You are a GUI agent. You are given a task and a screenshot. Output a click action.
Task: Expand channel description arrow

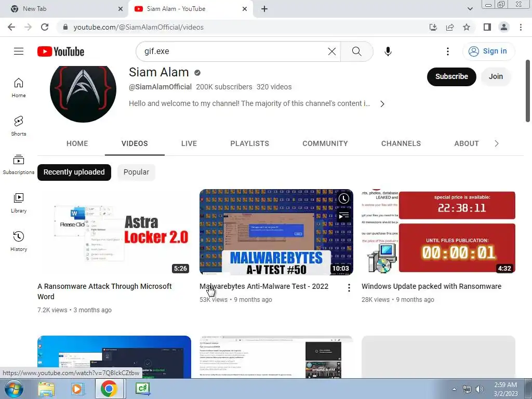382,104
